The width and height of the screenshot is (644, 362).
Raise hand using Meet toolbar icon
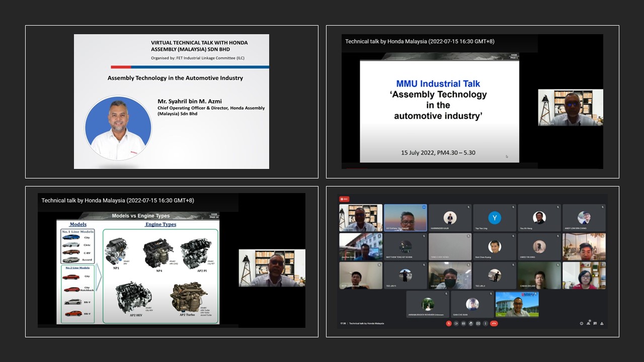471,323
